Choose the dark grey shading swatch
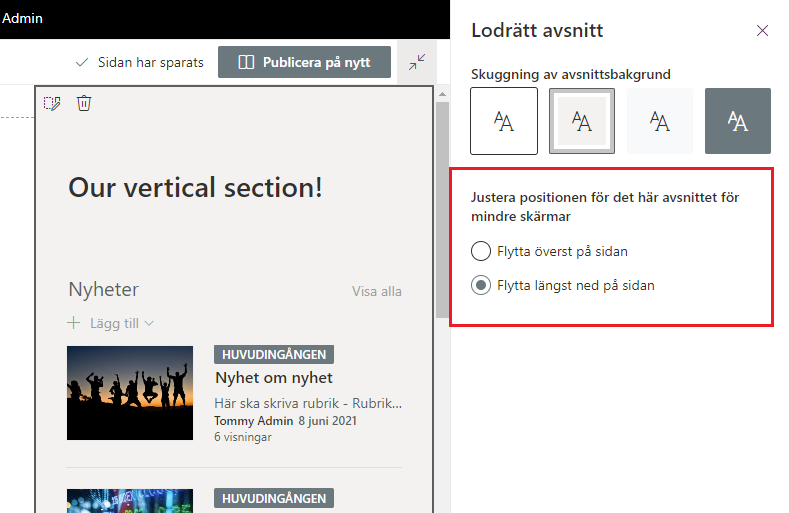The image size is (789, 513). [x=738, y=121]
